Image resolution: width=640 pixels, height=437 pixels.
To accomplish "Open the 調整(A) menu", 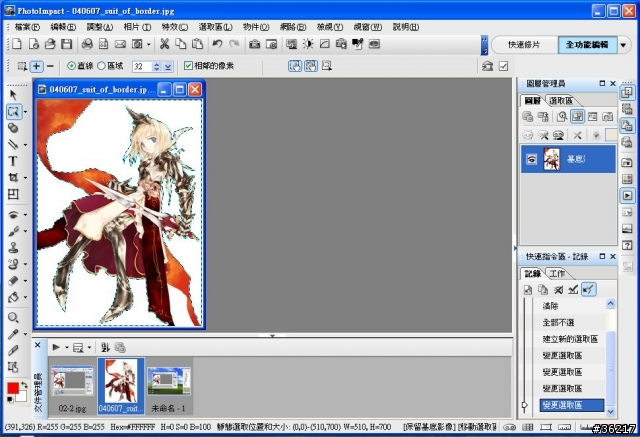I will pyautogui.click(x=100, y=27).
